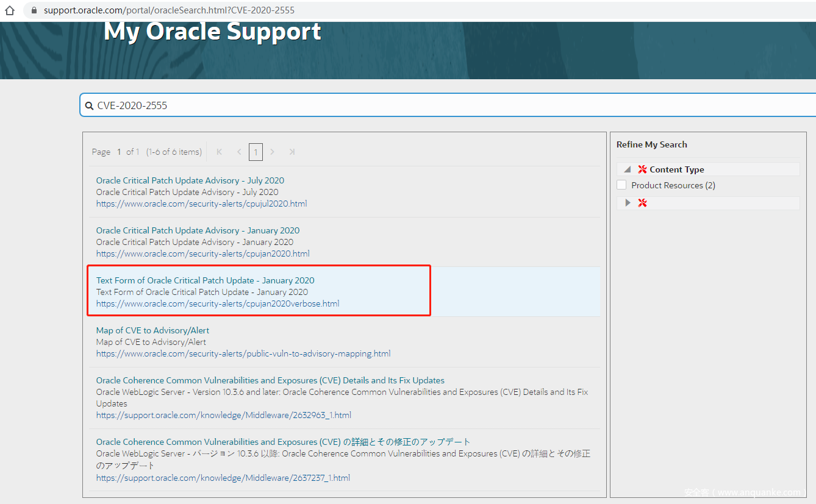
Task: Open English Oracle Coherence CVE Details result
Action: pos(270,380)
